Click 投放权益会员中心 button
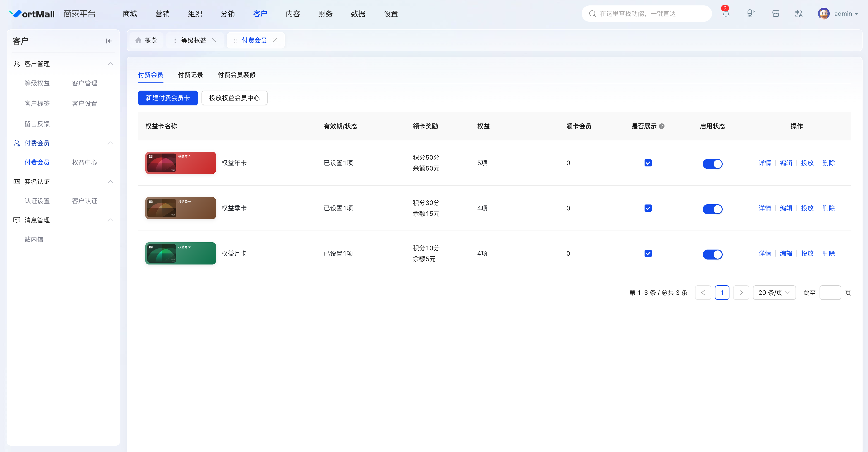Image resolution: width=868 pixels, height=452 pixels. pyautogui.click(x=234, y=98)
